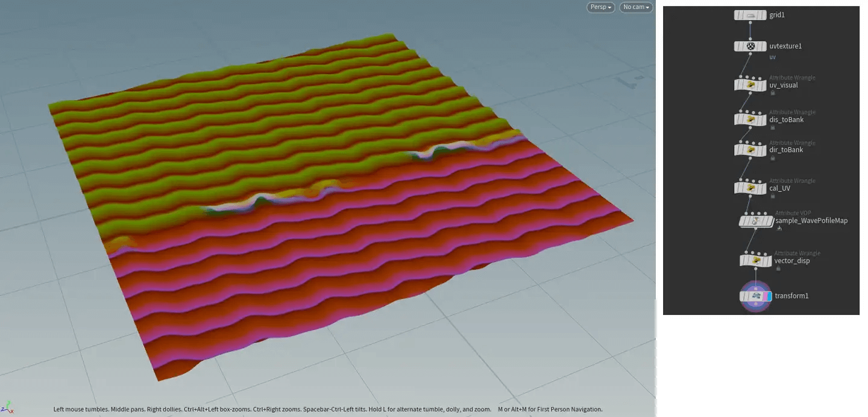
Task: Click the lock badge under dir_toBank
Action: [772, 158]
